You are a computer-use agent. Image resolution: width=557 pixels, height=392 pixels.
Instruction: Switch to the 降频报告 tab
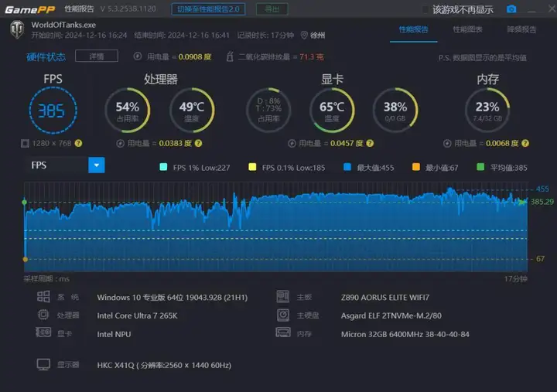[x=521, y=29]
